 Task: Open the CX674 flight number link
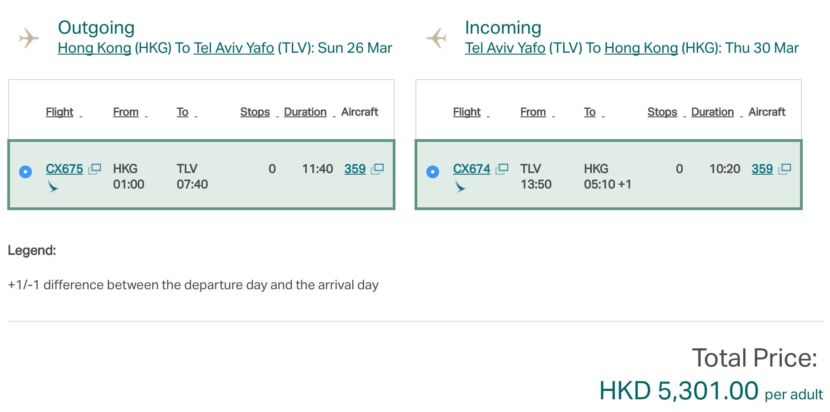pos(471,169)
